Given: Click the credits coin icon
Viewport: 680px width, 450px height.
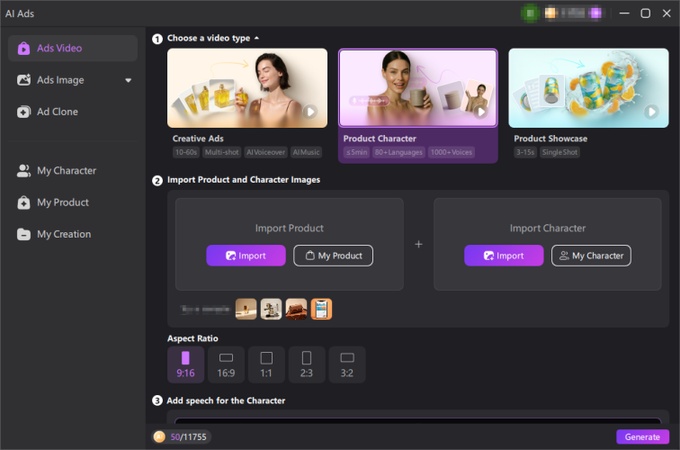Looking at the screenshot, I should (159, 437).
